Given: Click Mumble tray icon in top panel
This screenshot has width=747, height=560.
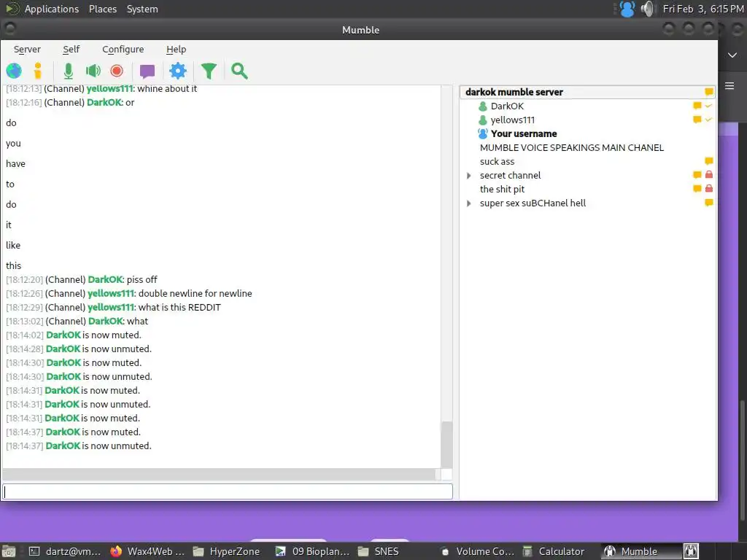Looking at the screenshot, I should pyautogui.click(x=627, y=9).
